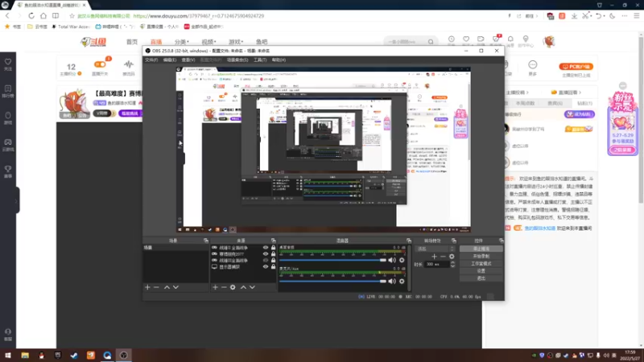644x362 pixels.
Task: Mute Mic/Aux speaker icon in mixer
Action: [392, 281]
